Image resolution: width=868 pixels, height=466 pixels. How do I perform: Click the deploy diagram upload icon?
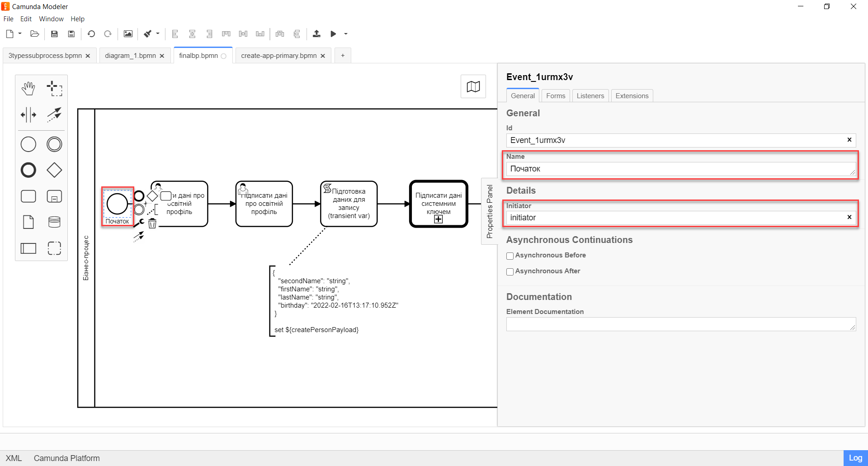tap(316, 34)
